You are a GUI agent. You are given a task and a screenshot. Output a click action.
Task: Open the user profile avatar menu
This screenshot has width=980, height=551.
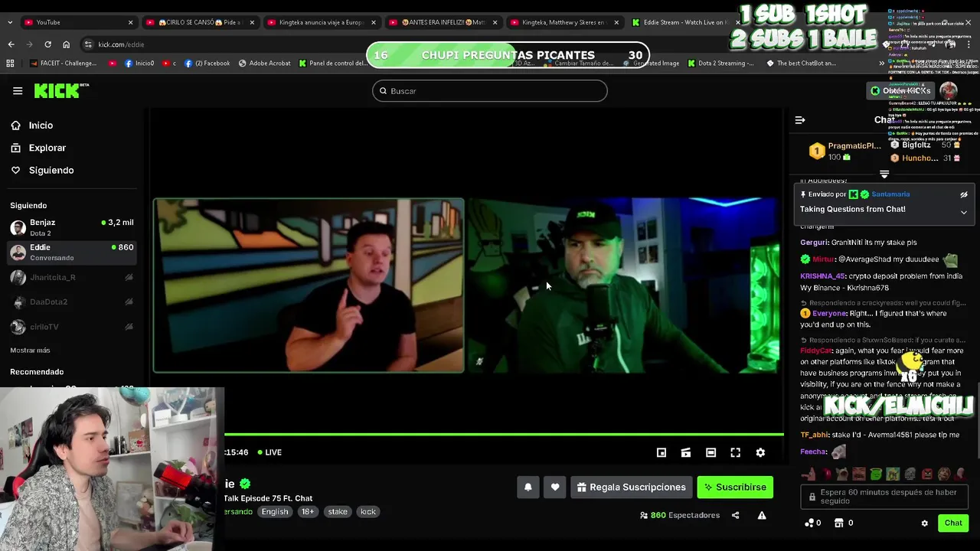(949, 91)
